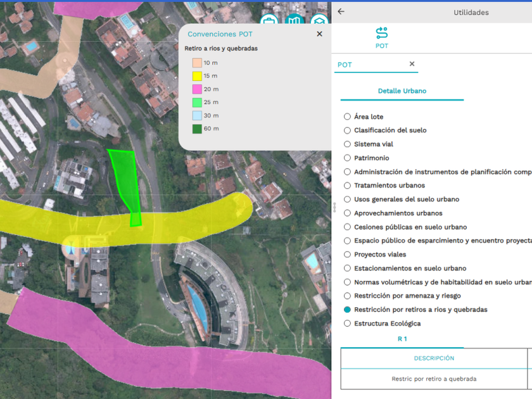Screen dimensions: 532x399
Task: Click the layers stack icon on map
Action: (320, 20)
